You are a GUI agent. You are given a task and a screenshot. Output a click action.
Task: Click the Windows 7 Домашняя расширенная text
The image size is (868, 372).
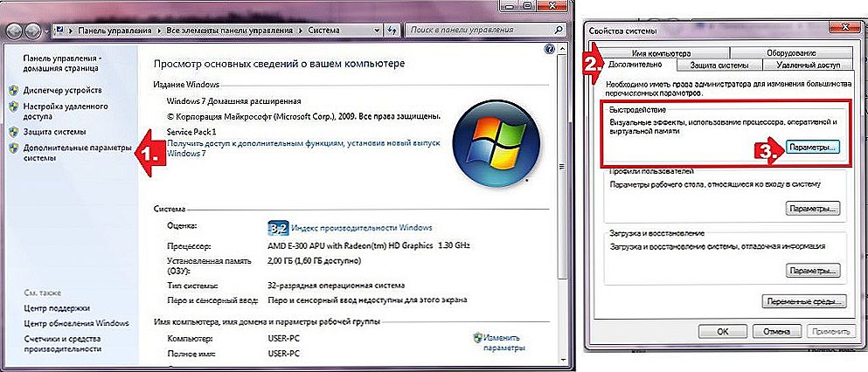tap(233, 101)
